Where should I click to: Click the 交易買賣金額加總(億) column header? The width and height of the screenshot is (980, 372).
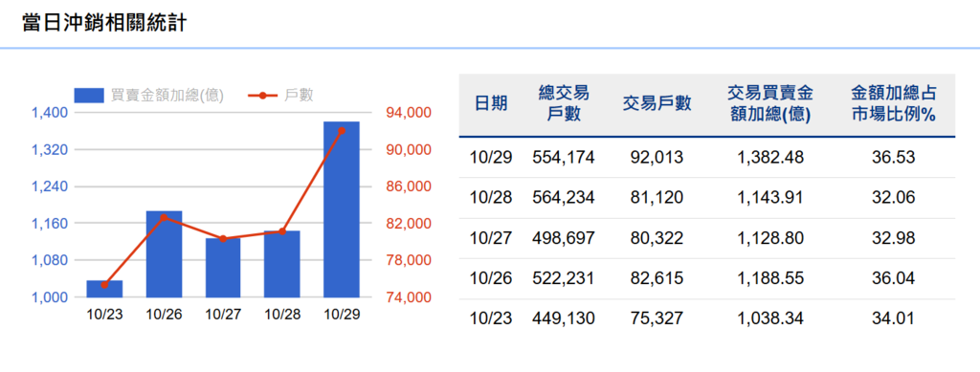(x=770, y=104)
